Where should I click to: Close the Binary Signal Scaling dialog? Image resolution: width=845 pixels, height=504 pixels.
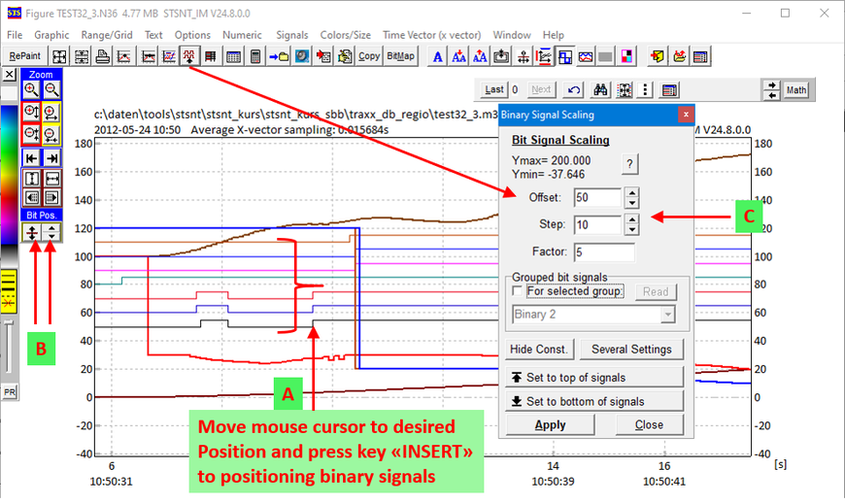point(650,424)
